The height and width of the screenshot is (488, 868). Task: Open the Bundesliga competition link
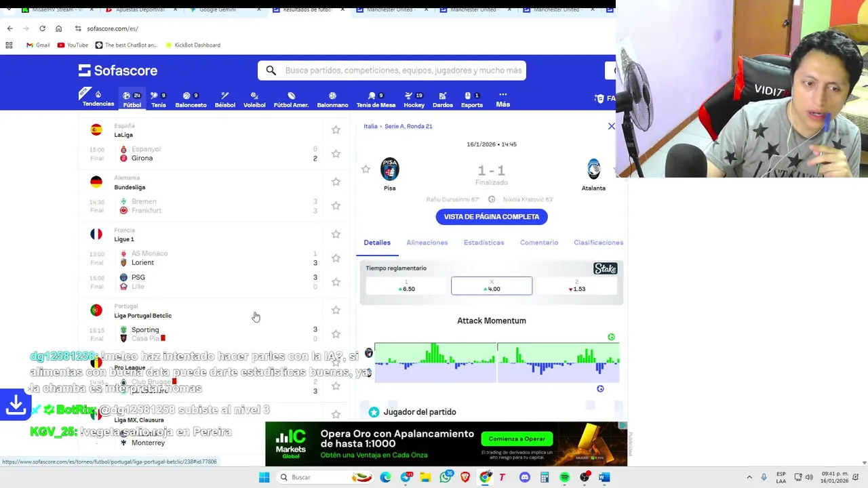pos(130,187)
